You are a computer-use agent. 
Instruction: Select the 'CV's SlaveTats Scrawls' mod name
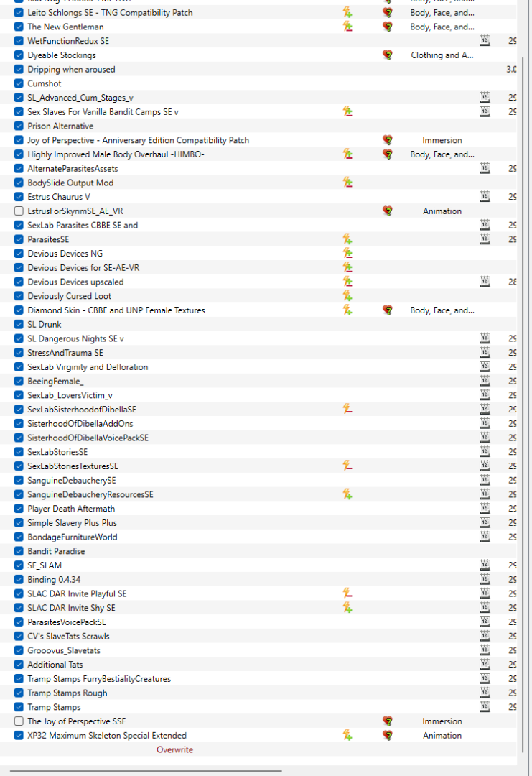click(x=68, y=636)
